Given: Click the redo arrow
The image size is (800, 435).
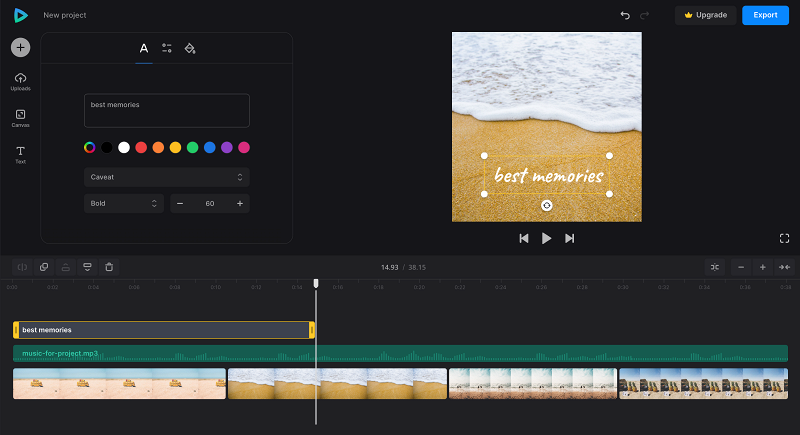Looking at the screenshot, I should coord(644,15).
